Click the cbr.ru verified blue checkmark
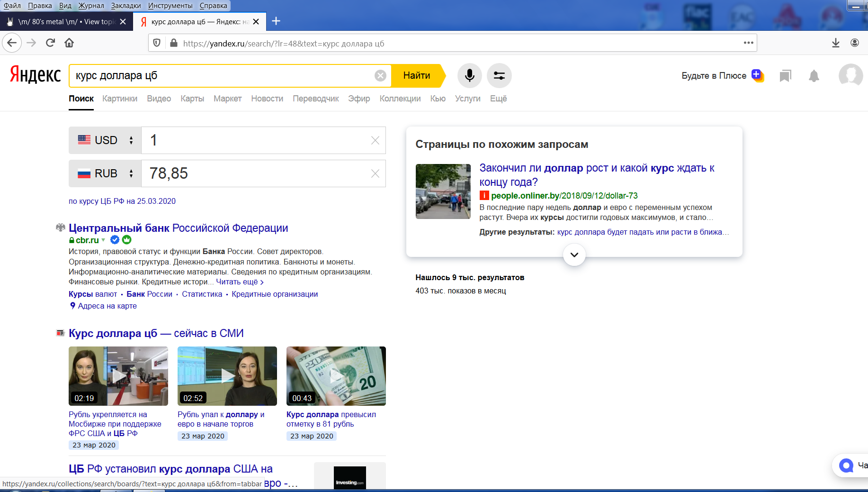 click(115, 240)
